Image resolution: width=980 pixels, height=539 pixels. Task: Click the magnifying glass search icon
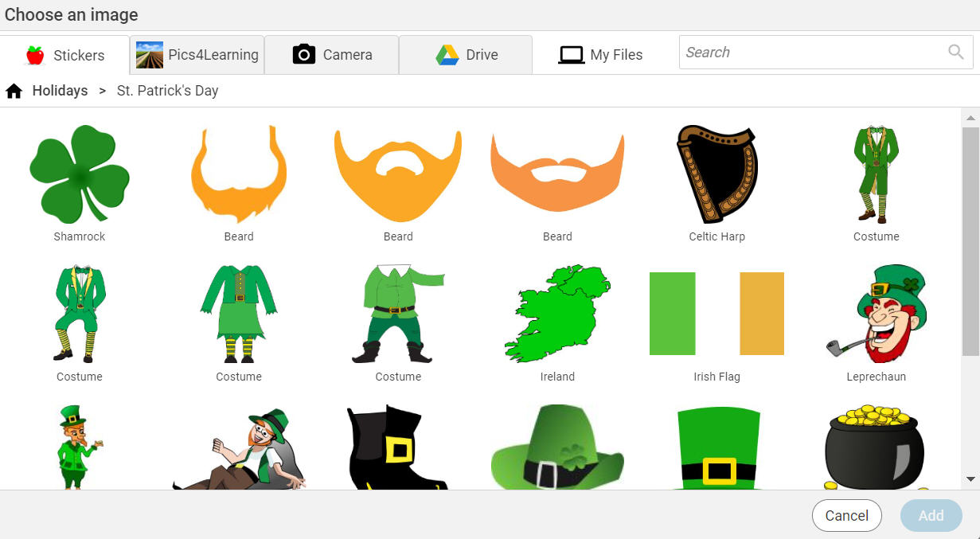click(x=955, y=52)
